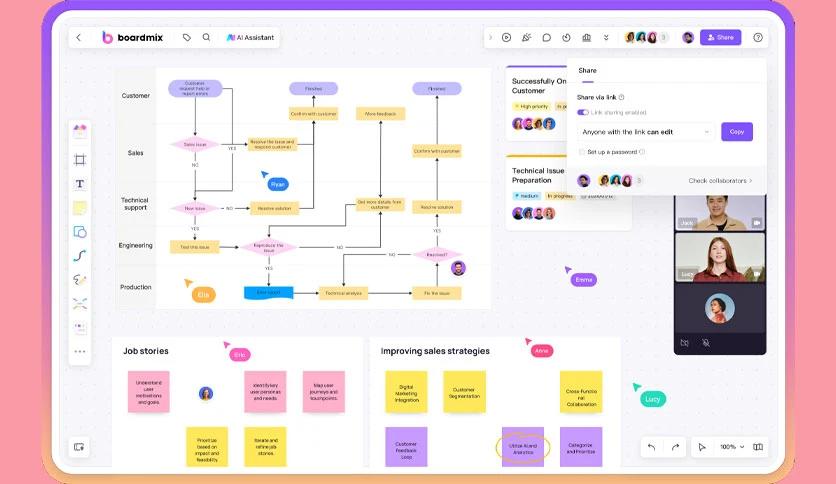
Task: Click the 'medium' tag on Technical Issue card
Action: 526,196
